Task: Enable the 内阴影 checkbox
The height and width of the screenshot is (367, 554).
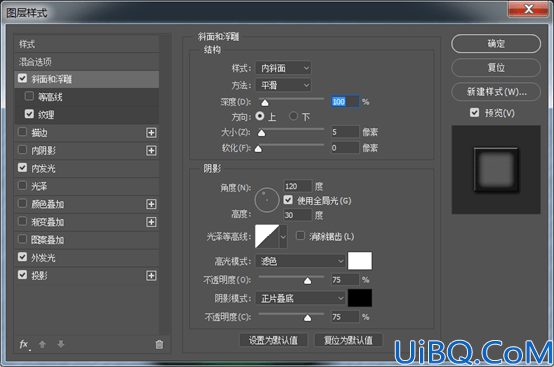Action: click(x=22, y=150)
